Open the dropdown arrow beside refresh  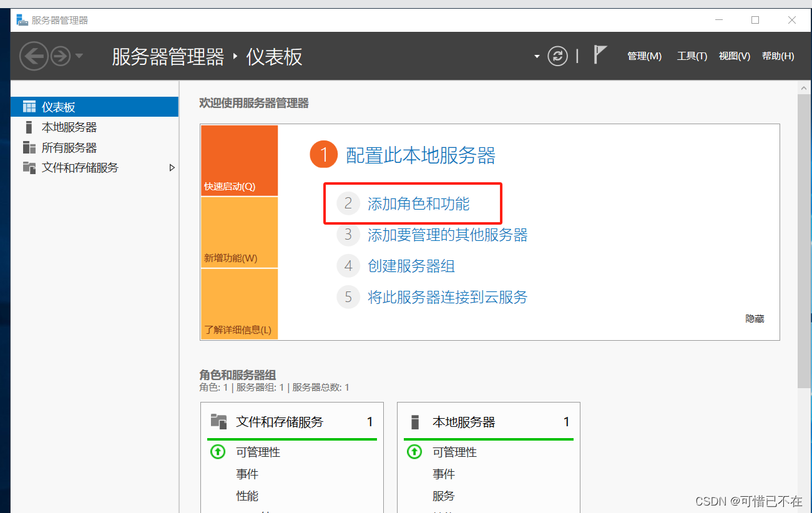point(537,56)
